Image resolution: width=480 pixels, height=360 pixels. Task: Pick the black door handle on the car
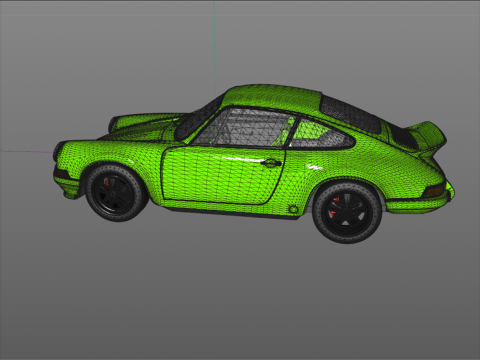click(x=271, y=163)
